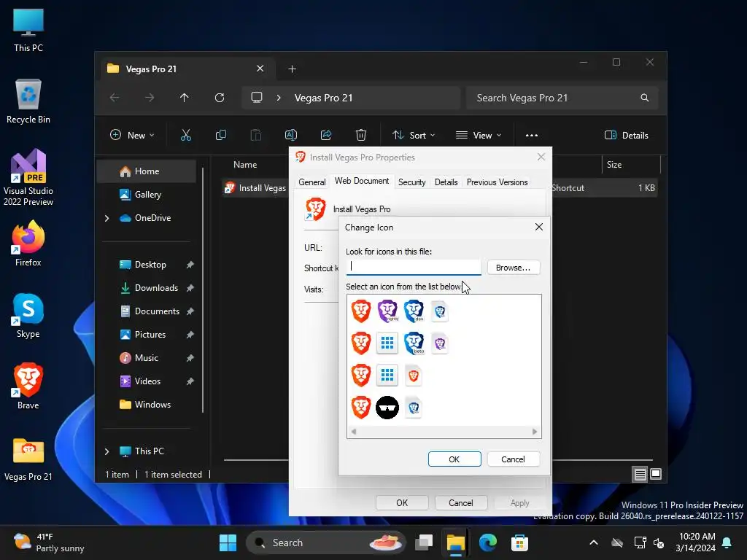Screen dimensions: 747x560
Task: Confirm Change Icon dialog with OK
Action: 454,459
